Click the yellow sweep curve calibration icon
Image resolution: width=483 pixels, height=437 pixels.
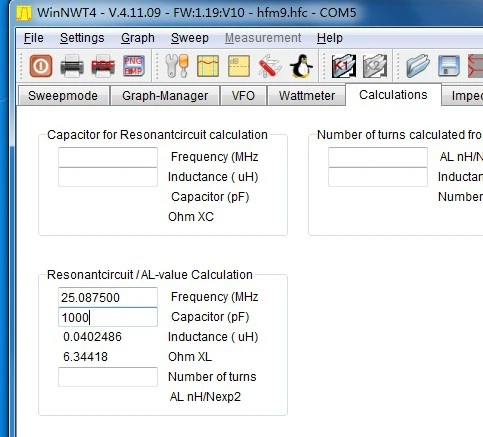(208, 66)
